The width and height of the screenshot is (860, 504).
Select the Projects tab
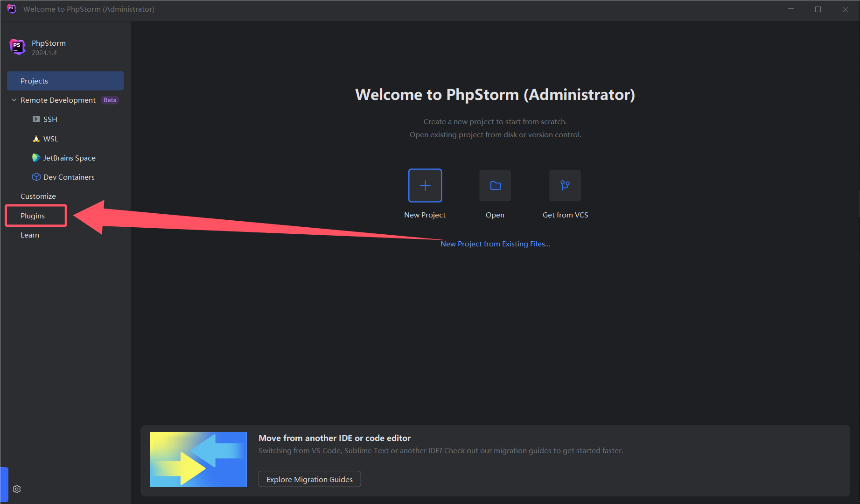click(x=65, y=81)
